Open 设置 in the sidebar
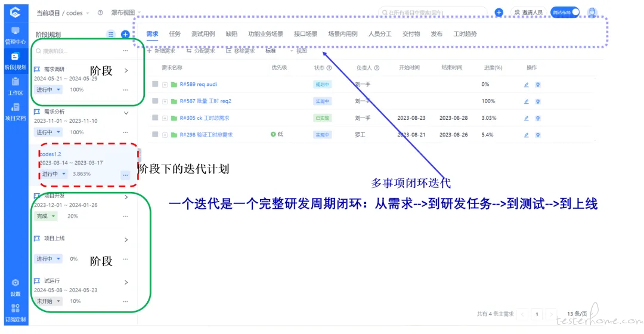This screenshot has height=334, width=644. click(x=15, y=287)
